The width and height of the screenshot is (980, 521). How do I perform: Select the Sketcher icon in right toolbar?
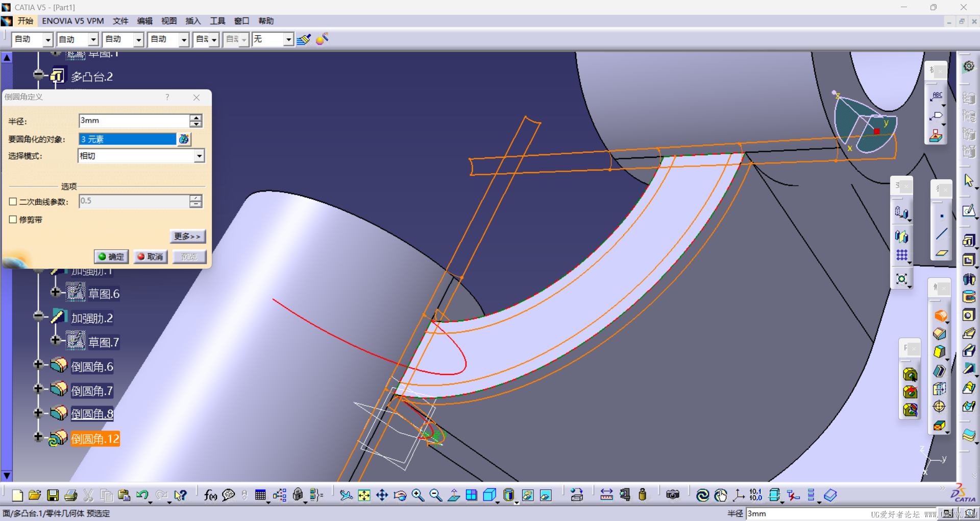pyautogui.click(x=968, y=211)
